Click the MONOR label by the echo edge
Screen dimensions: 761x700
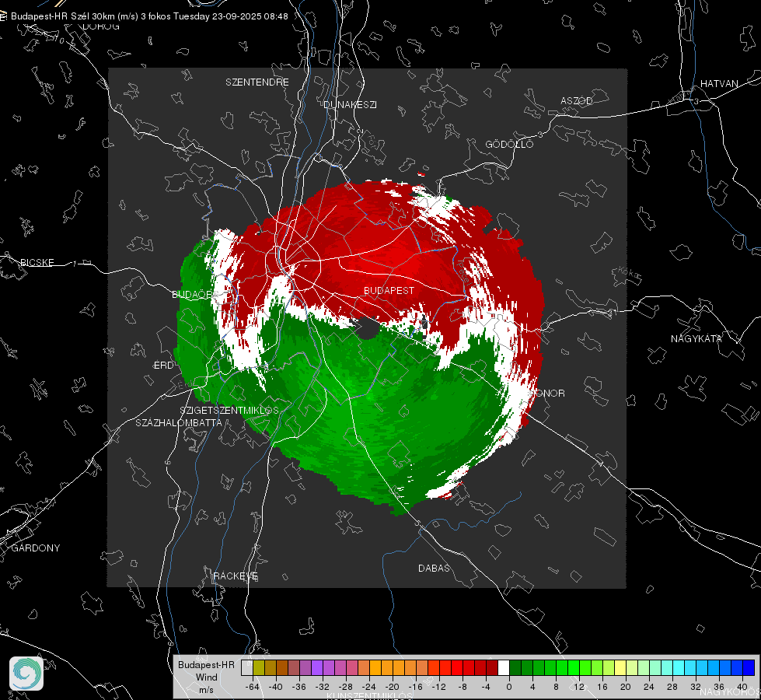click(546, 393)
